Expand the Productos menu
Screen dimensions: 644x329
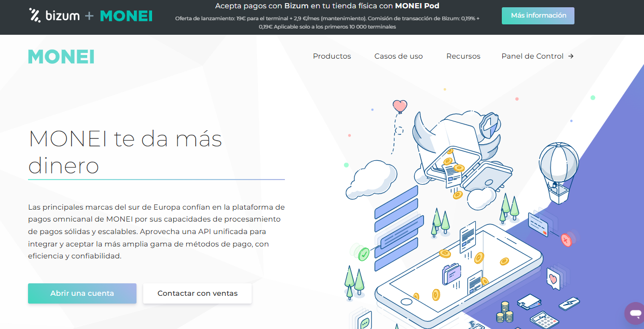(332, 56)
